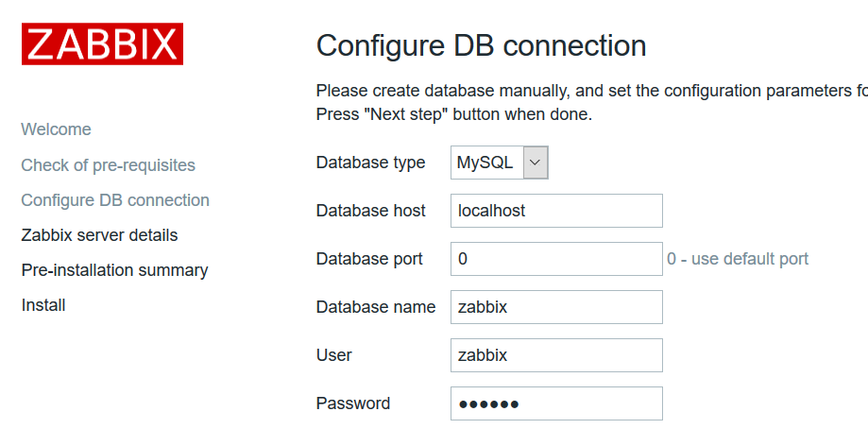Viewport: 868px width, 446px height.
Task: Select the Install step in sidebar
Action: tap(43, 305)
